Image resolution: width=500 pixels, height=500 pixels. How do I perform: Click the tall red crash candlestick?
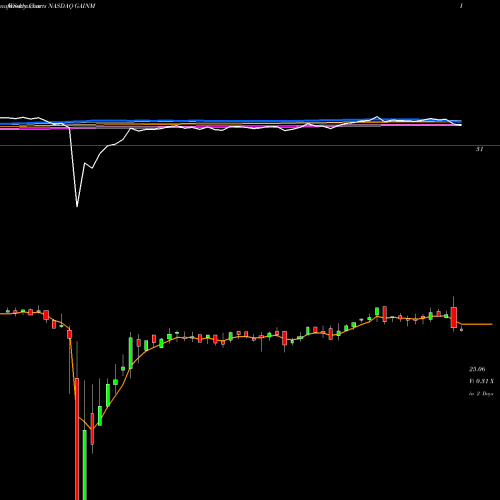tap(77, 439)
